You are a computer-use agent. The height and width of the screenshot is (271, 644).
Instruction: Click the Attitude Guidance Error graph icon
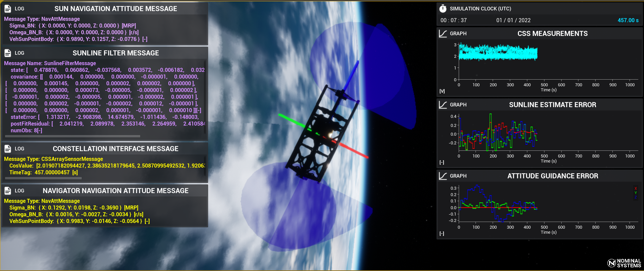tap(443, 176)
